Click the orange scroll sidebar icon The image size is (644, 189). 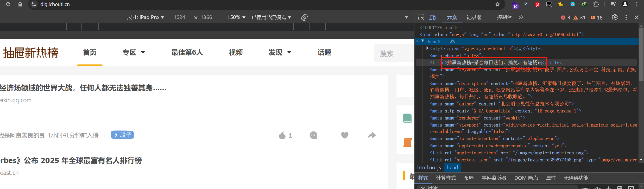408,142
